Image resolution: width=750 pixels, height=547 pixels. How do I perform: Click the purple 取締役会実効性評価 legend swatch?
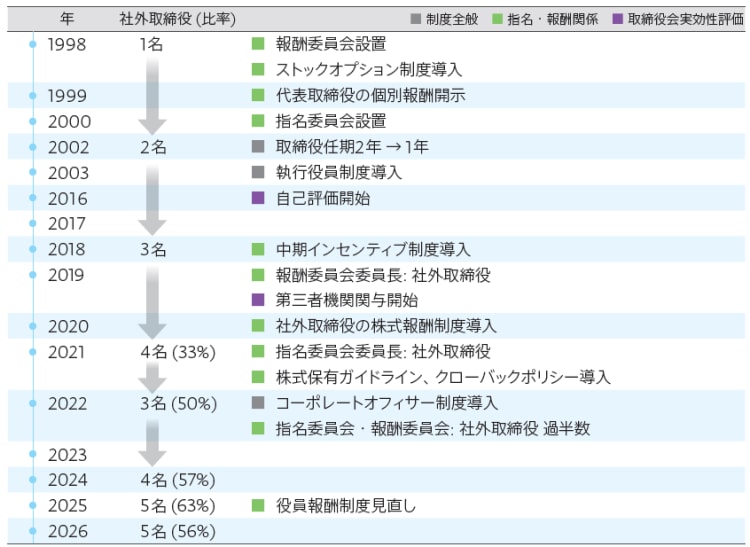point(618,19)
